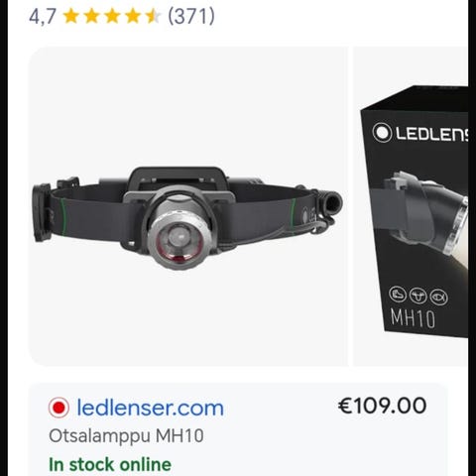The height and width of the screenshot is (476, 476).
Task: Click the Ledlenser circle logo on box
Action: 382,133
